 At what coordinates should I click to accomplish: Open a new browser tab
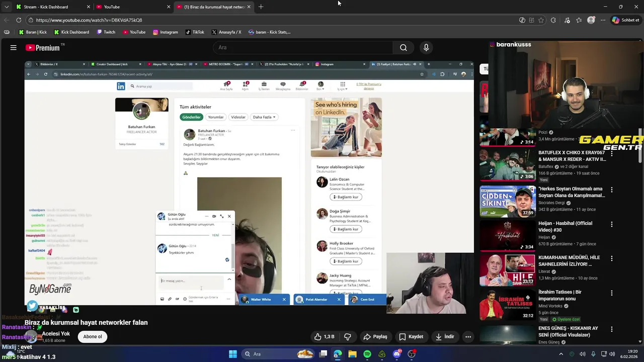click(261, 7)
